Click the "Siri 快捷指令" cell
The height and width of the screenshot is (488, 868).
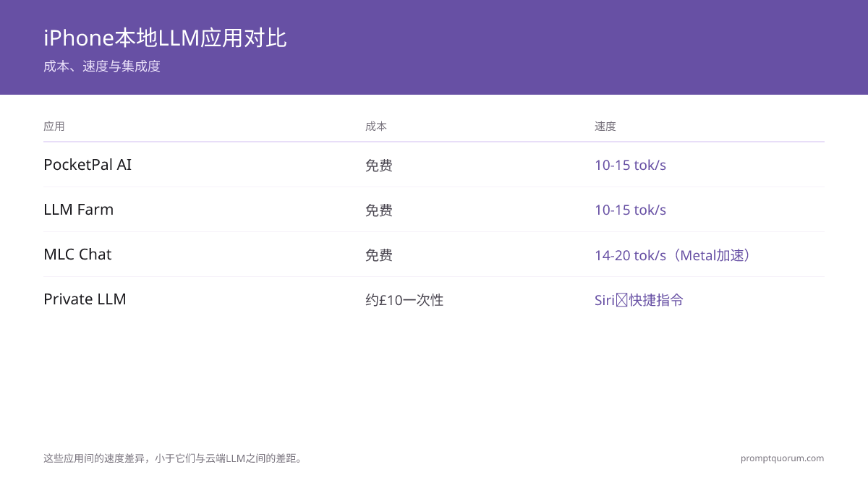(639, 300)
